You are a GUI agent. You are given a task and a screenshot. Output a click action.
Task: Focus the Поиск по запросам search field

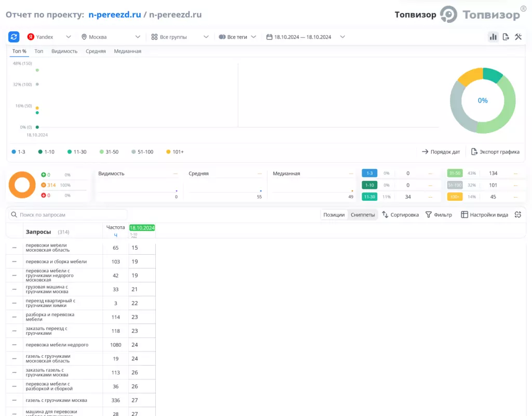(x=68, y=215)
